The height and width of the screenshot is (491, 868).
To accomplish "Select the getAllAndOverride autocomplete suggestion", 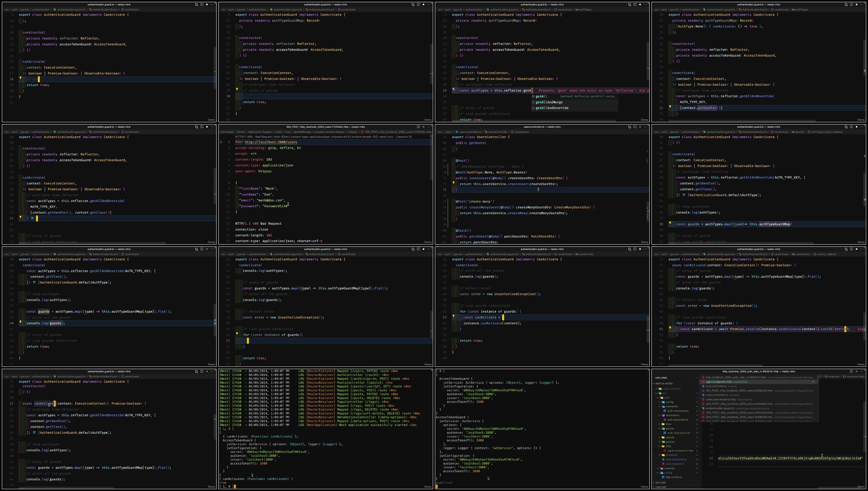I will click(x=552, y=108).
